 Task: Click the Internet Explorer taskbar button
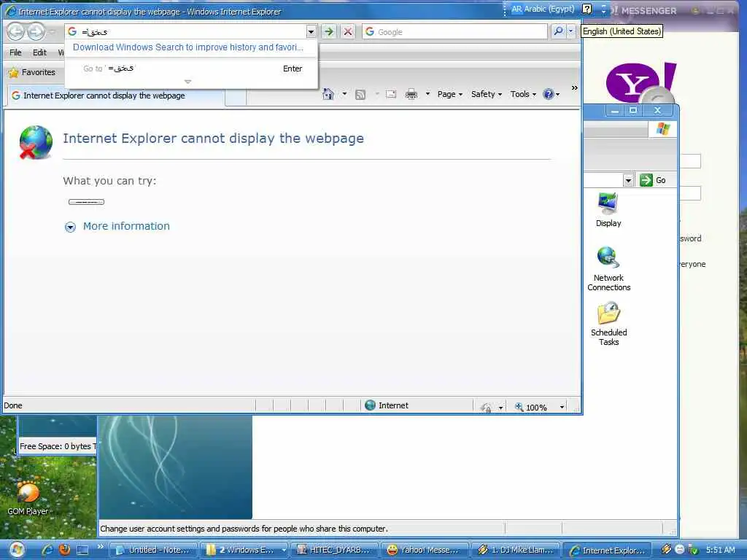(x=606, y=550)
